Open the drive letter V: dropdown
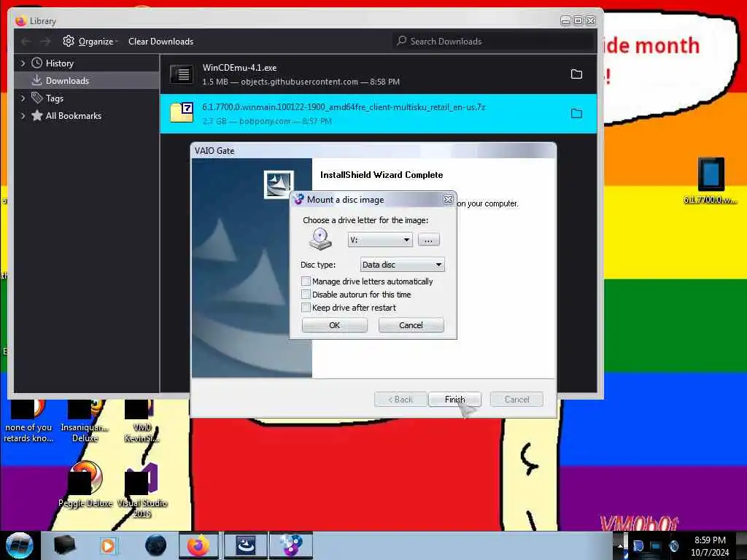The width and height of the screenshot is (747, 560). click(x=379, y=240)
